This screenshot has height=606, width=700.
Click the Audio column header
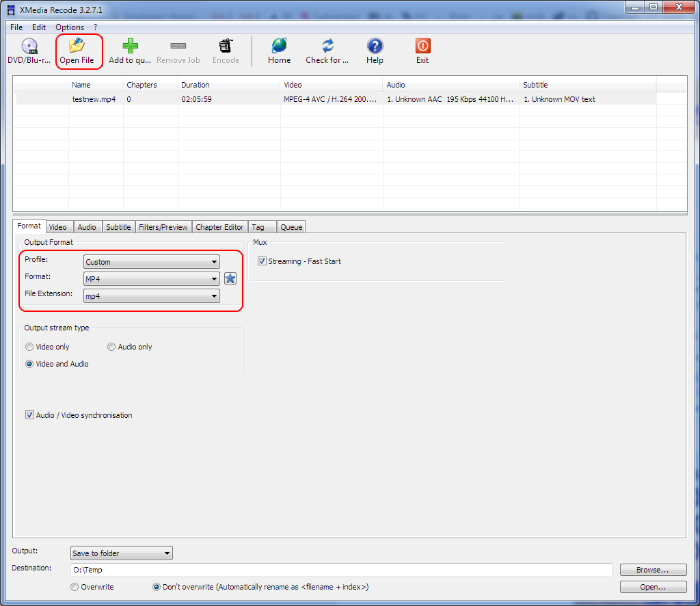(451, 85)
